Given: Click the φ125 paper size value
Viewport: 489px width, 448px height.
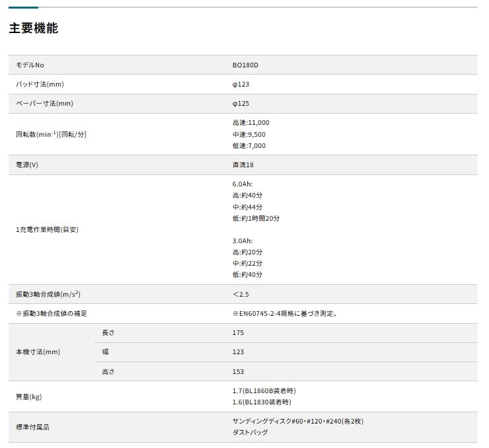Looking at the screenshot, I should point(241,104).
